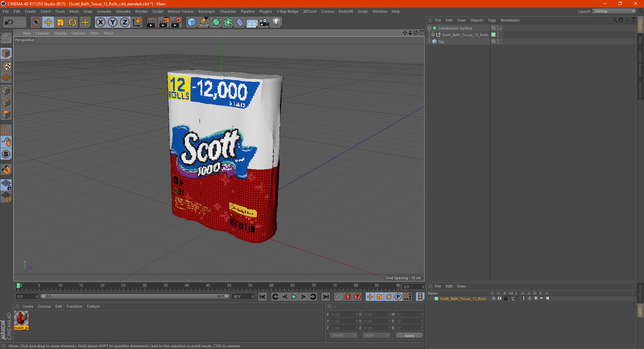Viewport: 644px width, 349px height.
Task: Click the Apply button
Action: (409, 336)
